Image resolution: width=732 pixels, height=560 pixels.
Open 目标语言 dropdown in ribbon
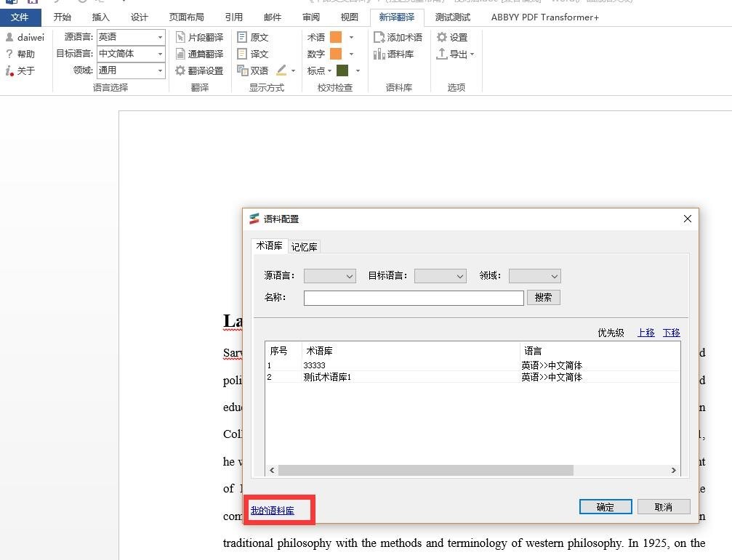point(160,54)
